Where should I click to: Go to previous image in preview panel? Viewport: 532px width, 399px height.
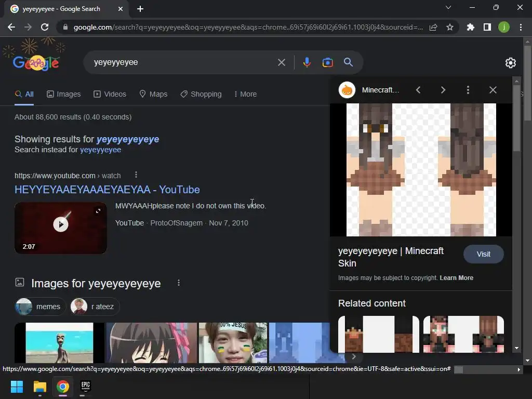[418, 90]
